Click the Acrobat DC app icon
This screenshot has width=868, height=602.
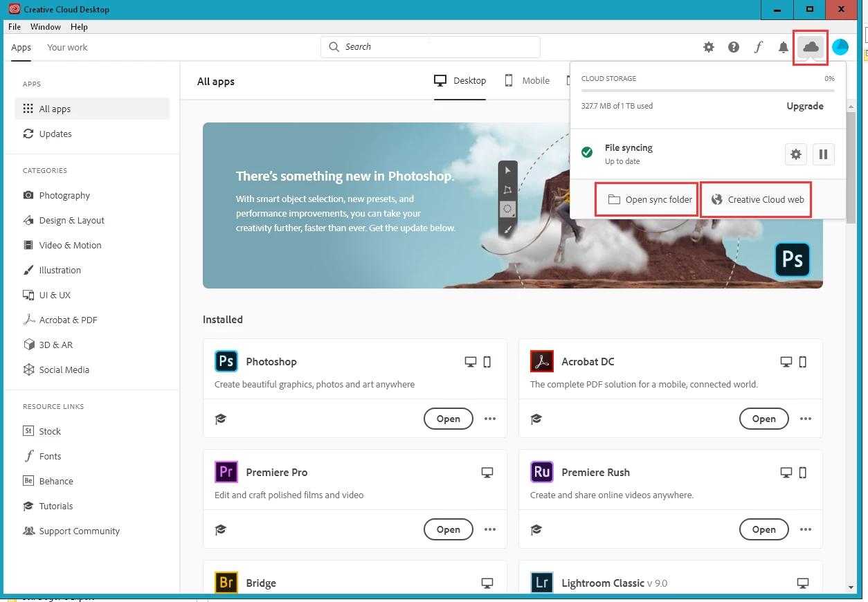pyautogui.click(x=542, y=361)
